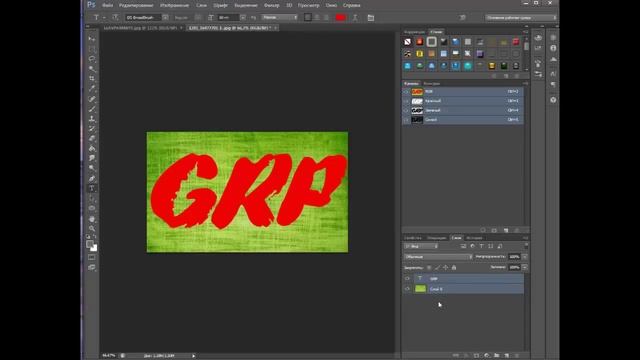Select the Zoom tool
The height and width of the screenshot is (360, 640).
click(92, 229)
